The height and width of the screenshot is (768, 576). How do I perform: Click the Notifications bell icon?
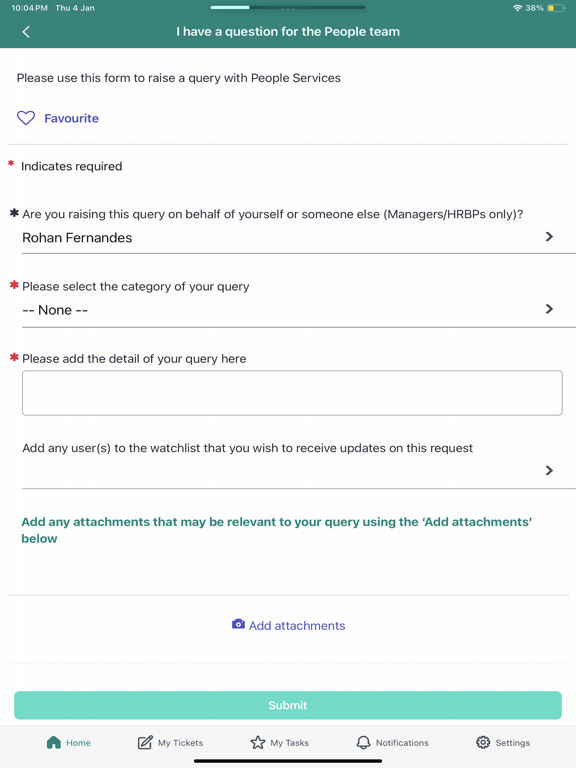tap(363, 743)
